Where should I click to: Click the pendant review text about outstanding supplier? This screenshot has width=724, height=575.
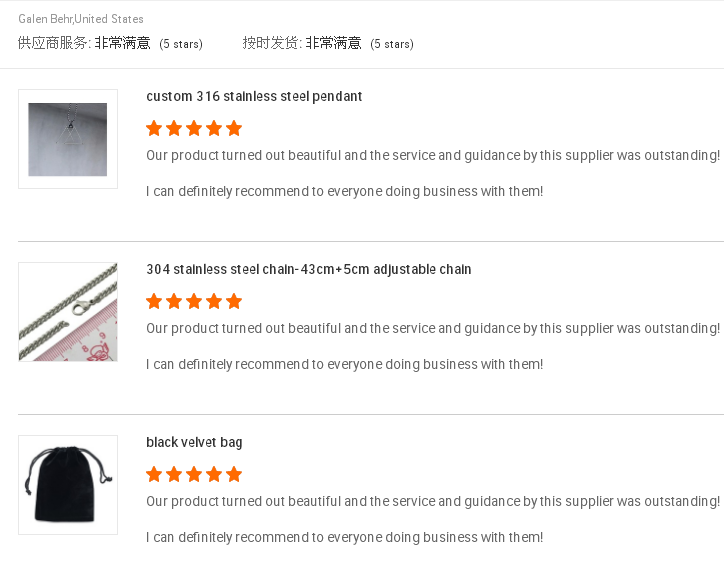pos(433,156)
